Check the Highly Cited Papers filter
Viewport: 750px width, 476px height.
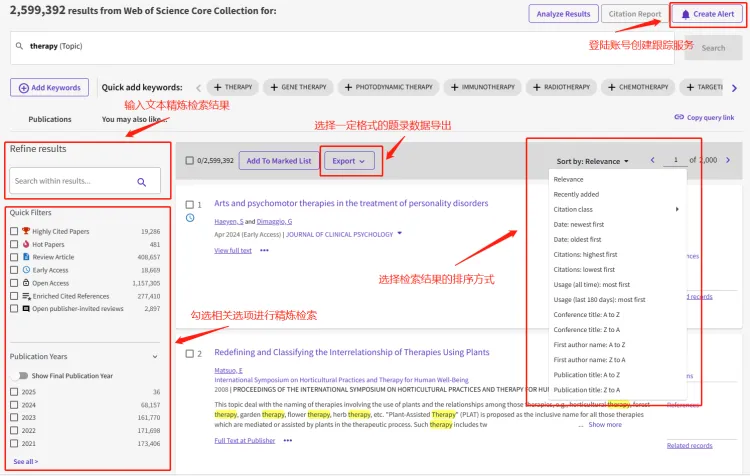click(x=14, y=231)
